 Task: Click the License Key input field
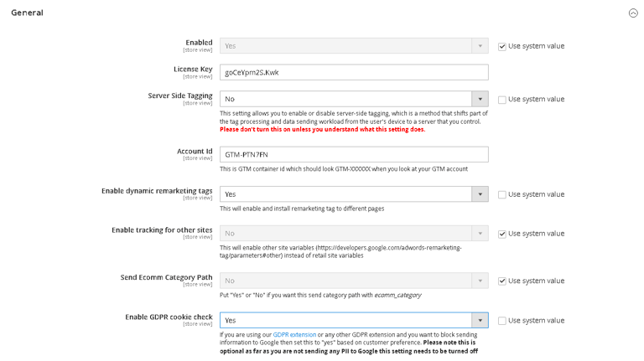(354, 72)
